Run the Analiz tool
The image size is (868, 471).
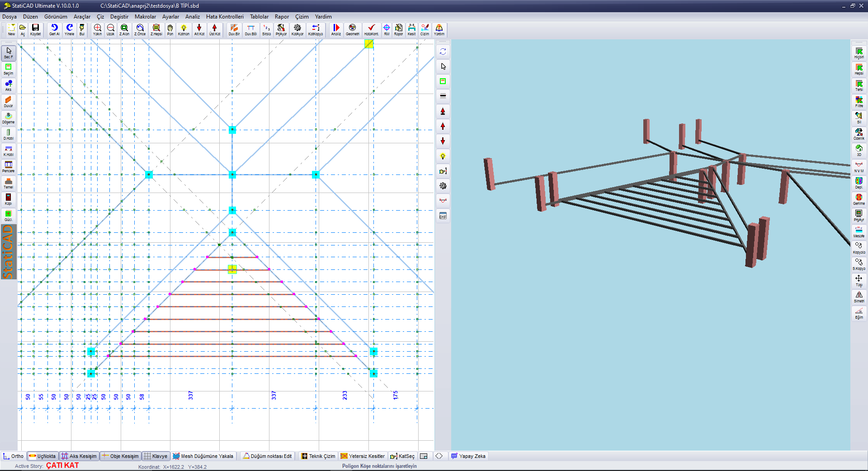pyautogui.click(x=336, y=29)
